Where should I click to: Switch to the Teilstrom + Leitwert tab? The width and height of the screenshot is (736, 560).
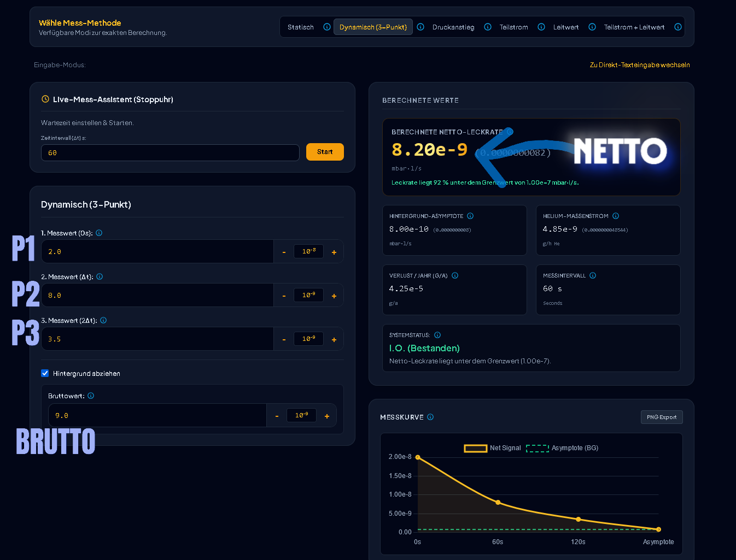coord(634,27)
